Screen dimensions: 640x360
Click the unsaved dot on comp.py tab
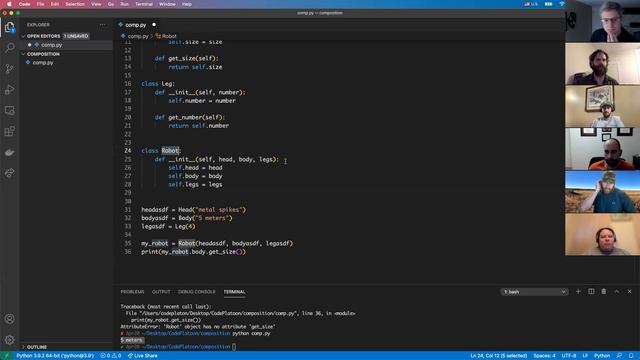[x=154, y=25]
